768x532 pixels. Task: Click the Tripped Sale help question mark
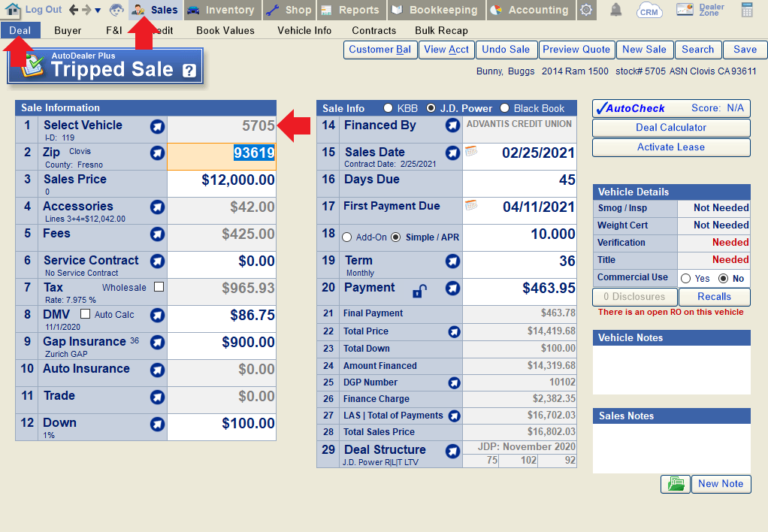coord(189,71)
